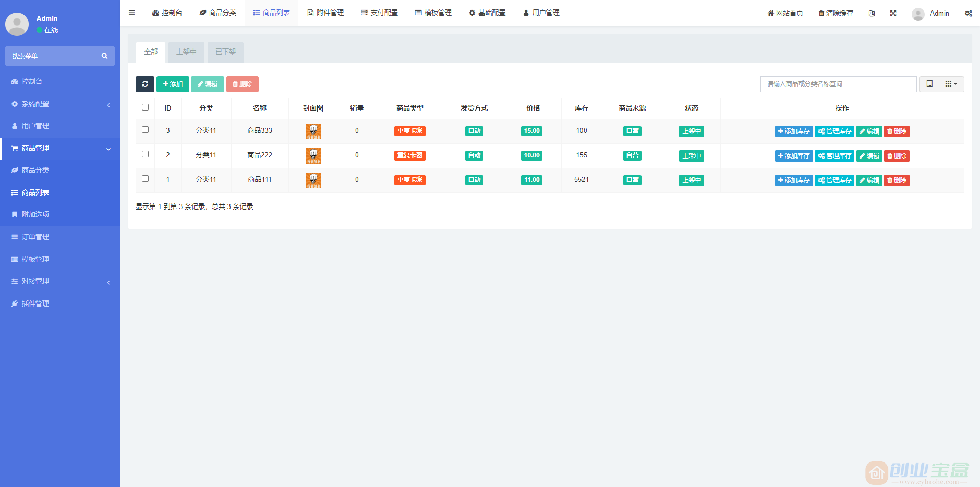980x487 pixels.
Task: Click the fullscreen icon in the top bar
Action: point(893,13)
